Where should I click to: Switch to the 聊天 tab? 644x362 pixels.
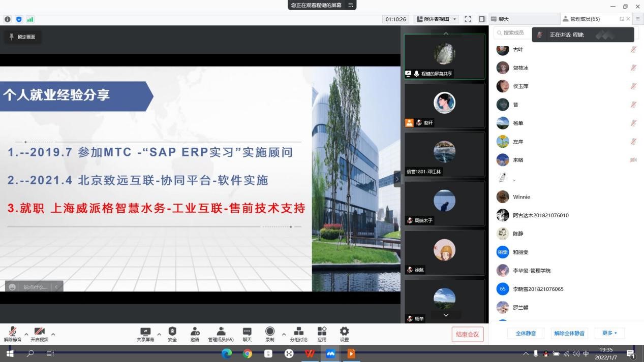point(503,19)
